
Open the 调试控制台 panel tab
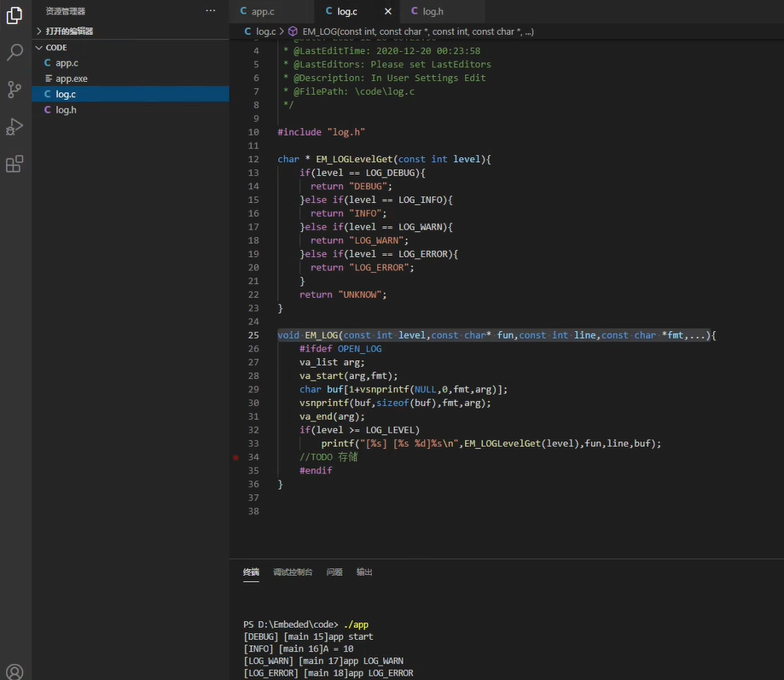tap(293, 572)
